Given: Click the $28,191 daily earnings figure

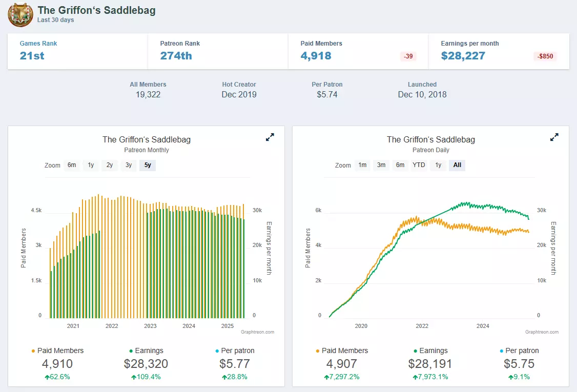Looking at the screenshot, I should coord(430,364).
